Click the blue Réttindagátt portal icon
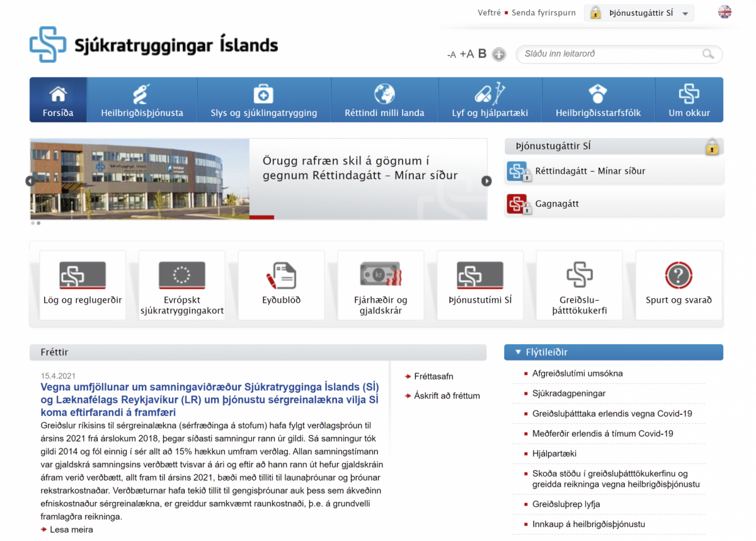756x541 pixels. 518,172
